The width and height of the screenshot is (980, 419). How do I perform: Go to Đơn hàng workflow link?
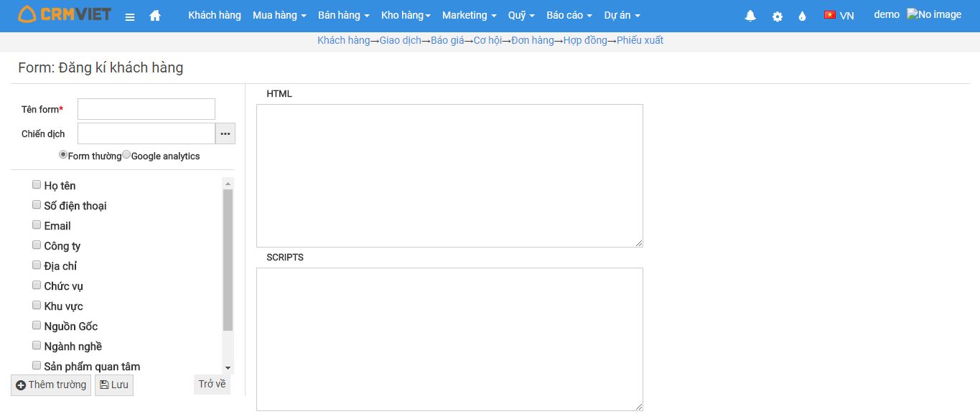(x=533, y=40)
